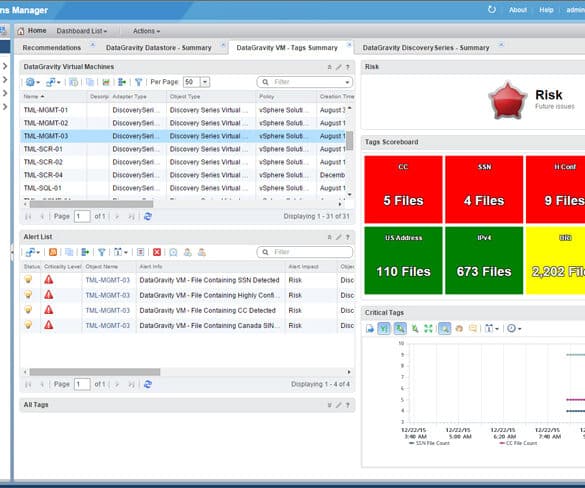This screenshot has height=488, width=585.
Task: Click the SSN 4 Files red scoreboard tile
Action: 484,190
